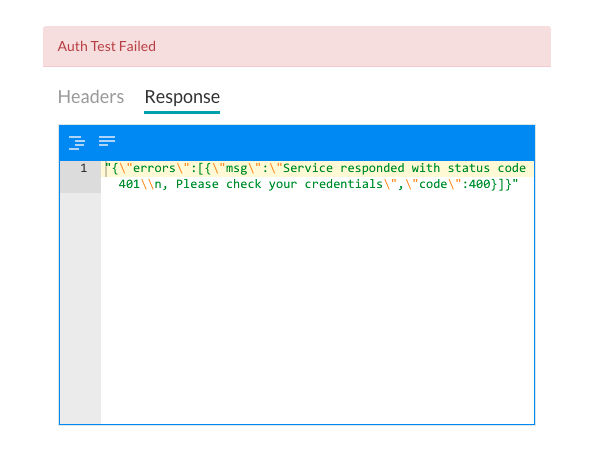Click the format/indent code icon
Screen dimensions: 595x473
tap(77, 142)
